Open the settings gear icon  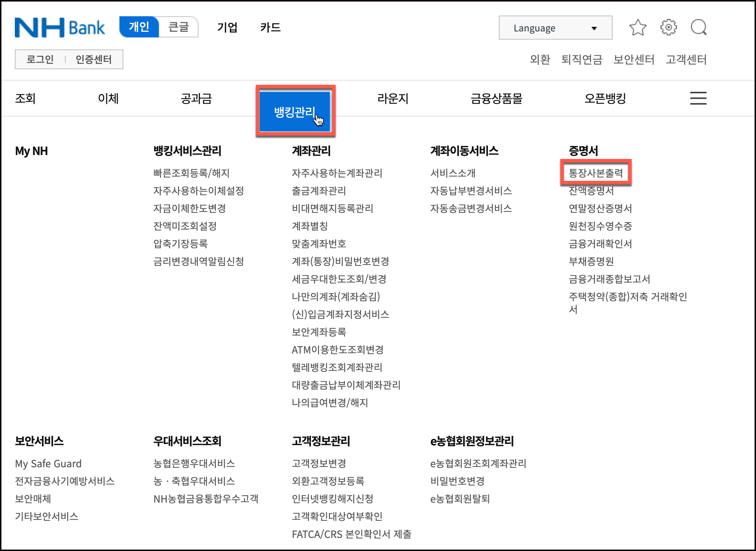coord(668,28)
